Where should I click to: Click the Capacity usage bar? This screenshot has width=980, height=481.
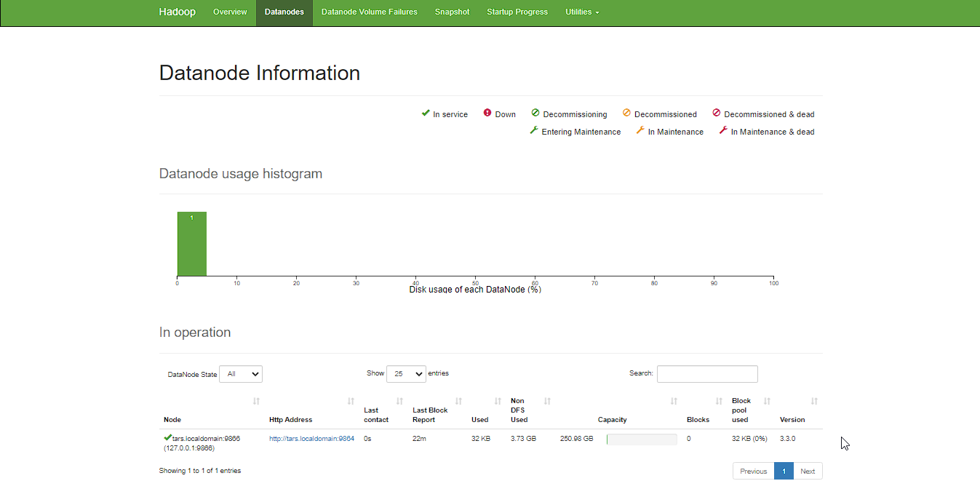pyautogui.click(x=642, y=438)
